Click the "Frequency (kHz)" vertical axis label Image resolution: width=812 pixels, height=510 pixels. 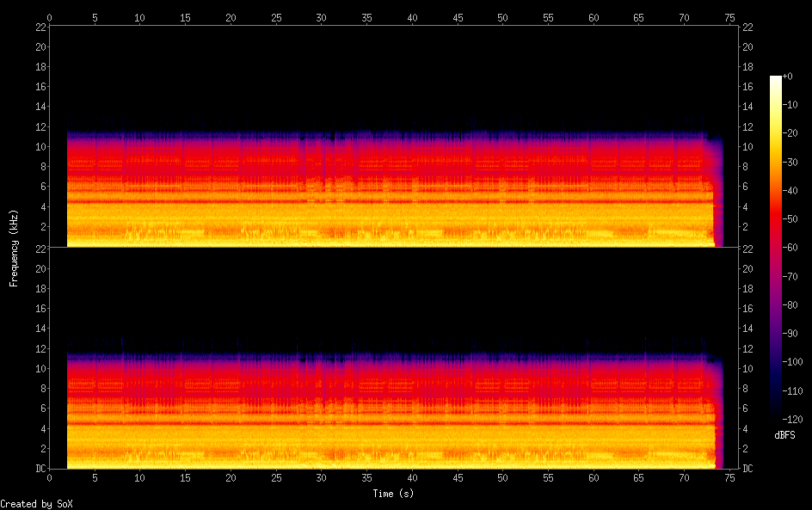pyautogui.click(x=14, y=247)
